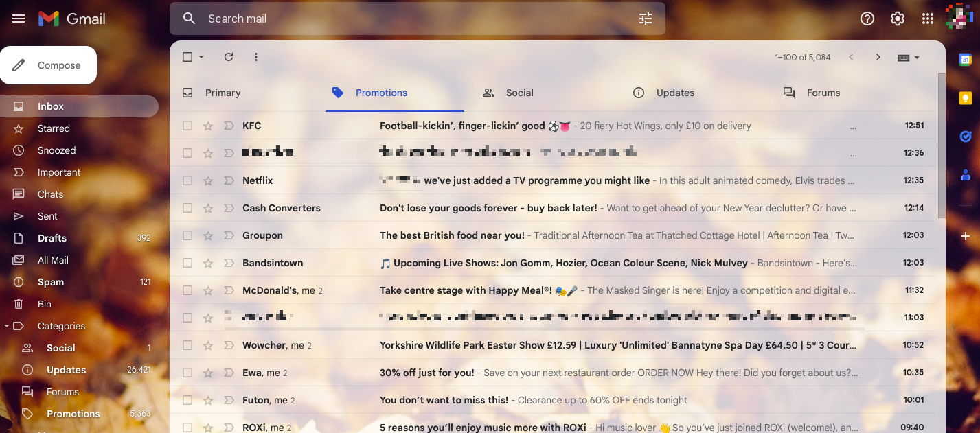Image resolution: width=980 pixels, height=433 pixels.
Task: Star the Cash Converters email
Action: [208, 208]
